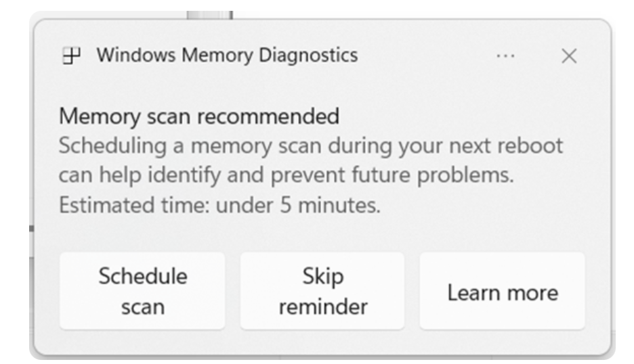Select the memory chip icon beside the title
Viewport: 634px width, 364px height.
click(68, 56)
